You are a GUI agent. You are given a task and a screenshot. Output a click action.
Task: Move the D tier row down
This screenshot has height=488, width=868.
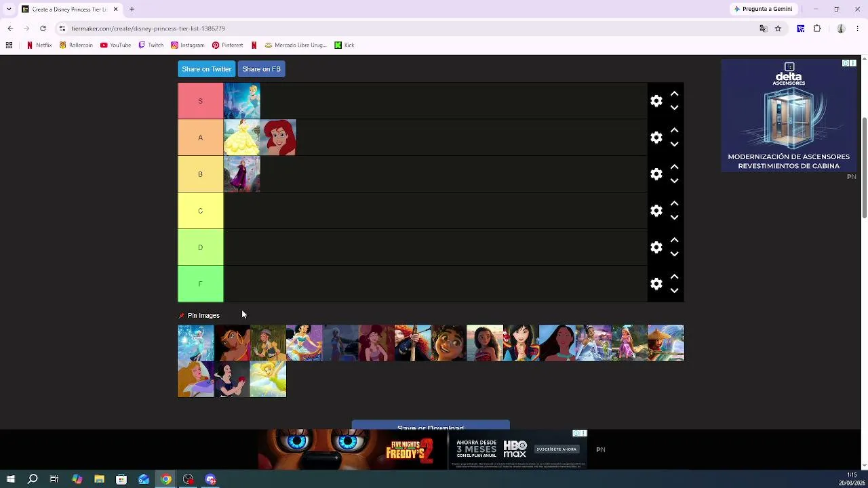point(674,254)
